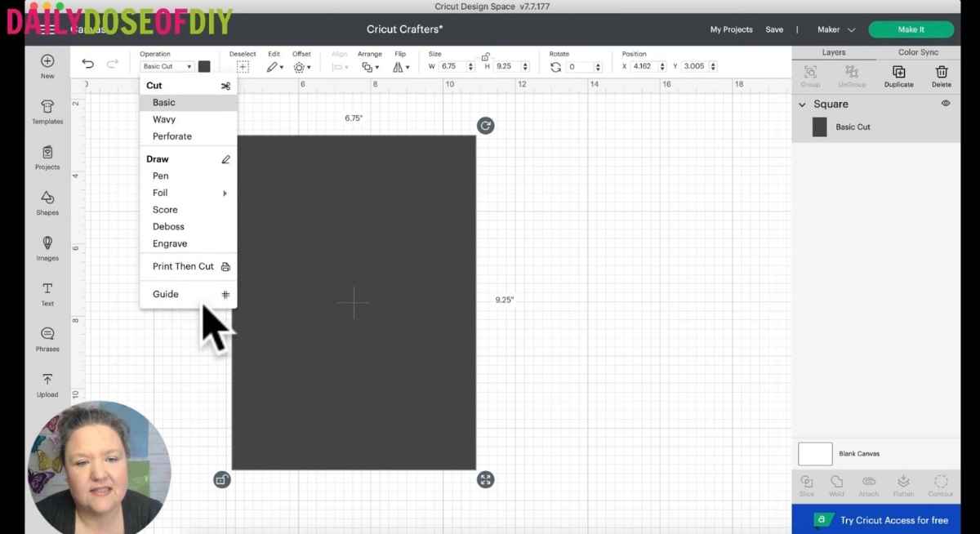Toggle visibility of the Square layer
980x534 pixels.
point(946,104)
